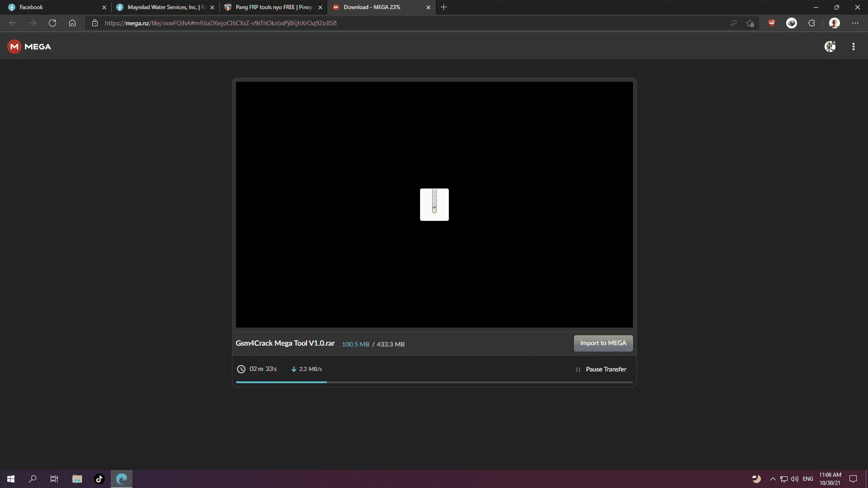Click the download progress bar
The width and height of the screenshot is (868, 488).
click(434, 382)
